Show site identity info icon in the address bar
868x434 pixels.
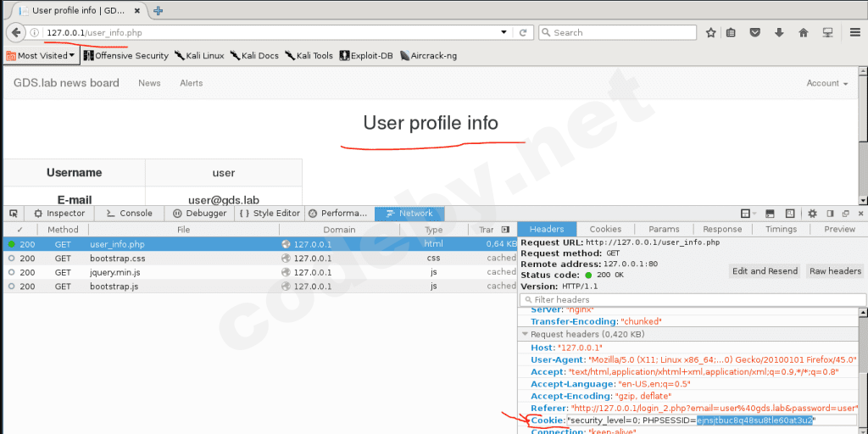[x=34, y=33]
